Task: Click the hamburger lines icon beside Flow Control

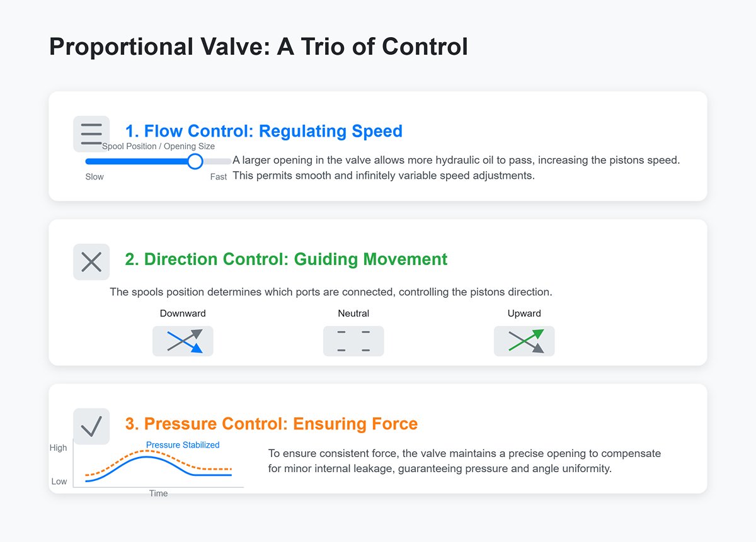Action: point(91,133)
